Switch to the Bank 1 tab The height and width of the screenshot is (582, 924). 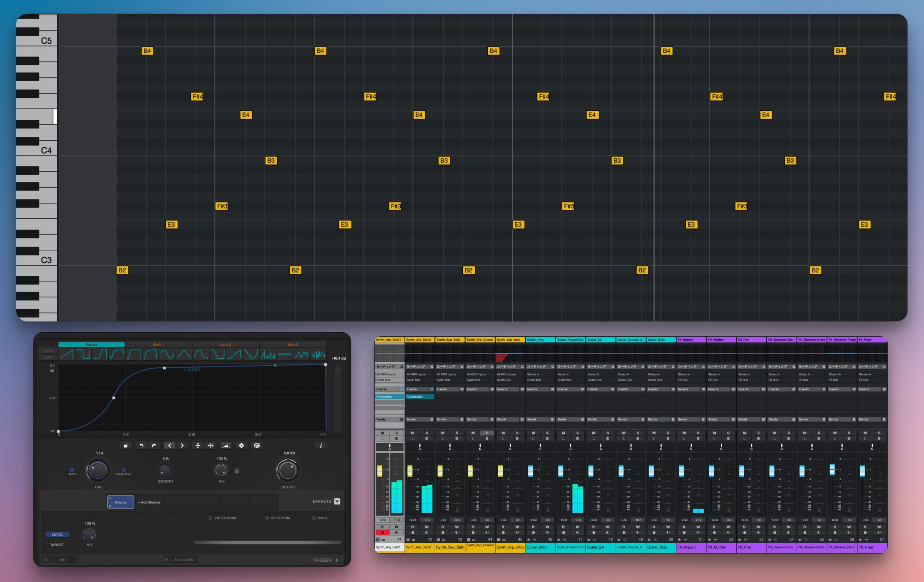pos(158,345)
